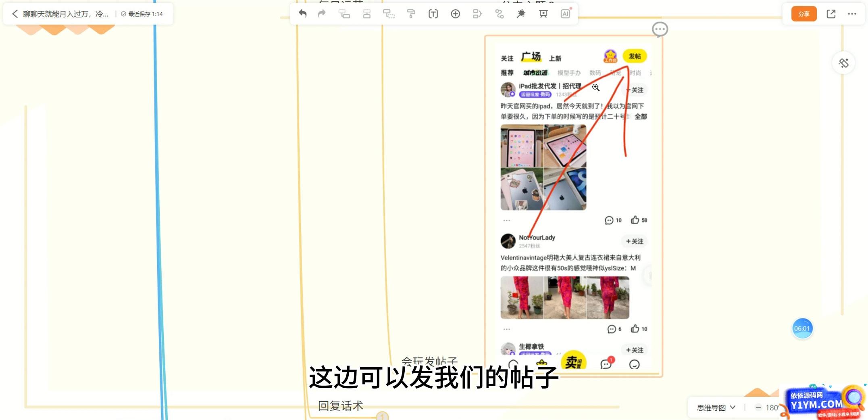Like the dress post showing 10 likes
This screenshot has width=868, height=420.
(639, 329)
